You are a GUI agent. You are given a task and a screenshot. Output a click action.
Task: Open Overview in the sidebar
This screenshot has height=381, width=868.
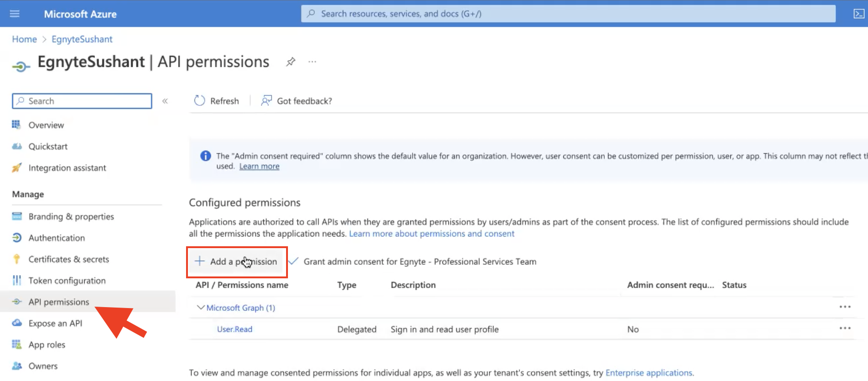click(46, 125)
